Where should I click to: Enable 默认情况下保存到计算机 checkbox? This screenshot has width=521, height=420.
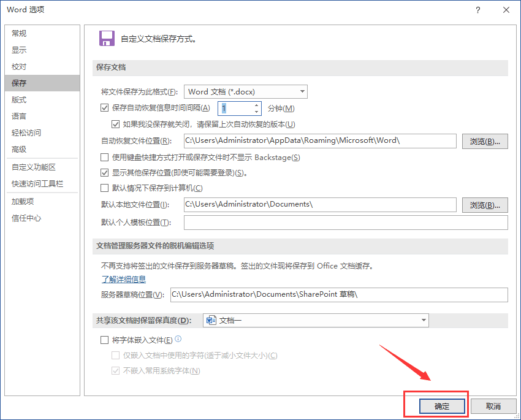[104, 188]
